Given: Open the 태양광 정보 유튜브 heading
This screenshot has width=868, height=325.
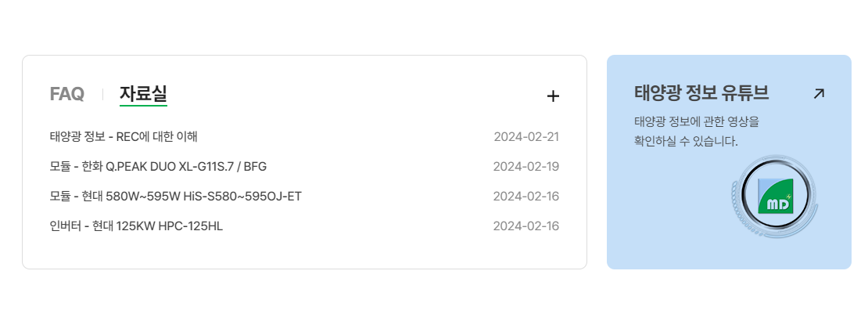Looking at the screenshot, I should coord(701,93).
